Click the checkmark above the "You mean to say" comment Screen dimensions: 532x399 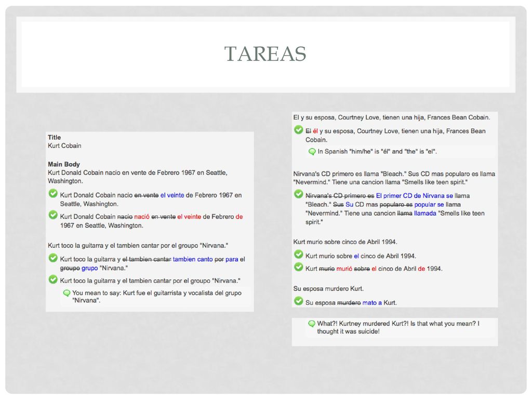[53, 279]
